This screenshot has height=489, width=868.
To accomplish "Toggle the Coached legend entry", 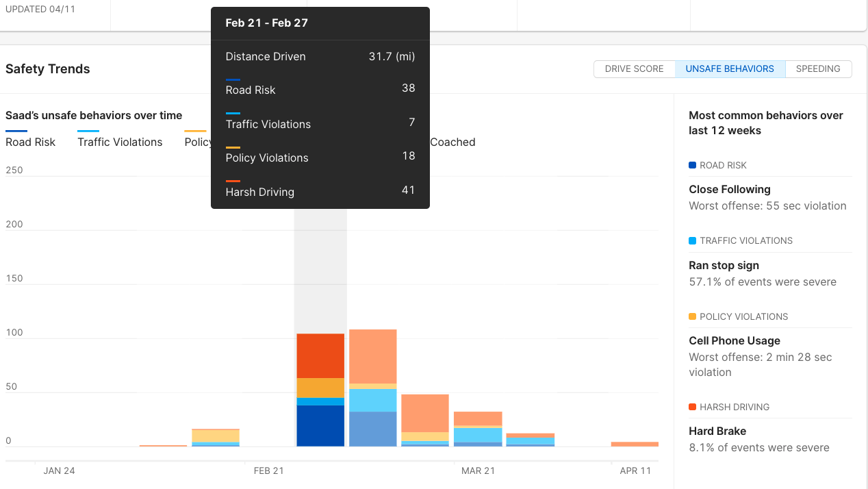I will 452,142.
